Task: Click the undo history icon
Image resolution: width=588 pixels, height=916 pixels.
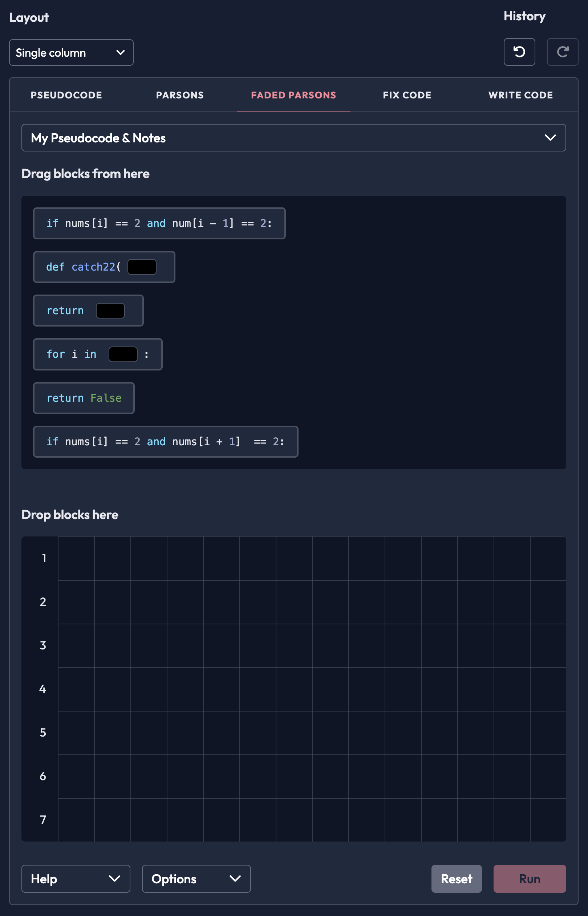Action: [x=519, y=52]
